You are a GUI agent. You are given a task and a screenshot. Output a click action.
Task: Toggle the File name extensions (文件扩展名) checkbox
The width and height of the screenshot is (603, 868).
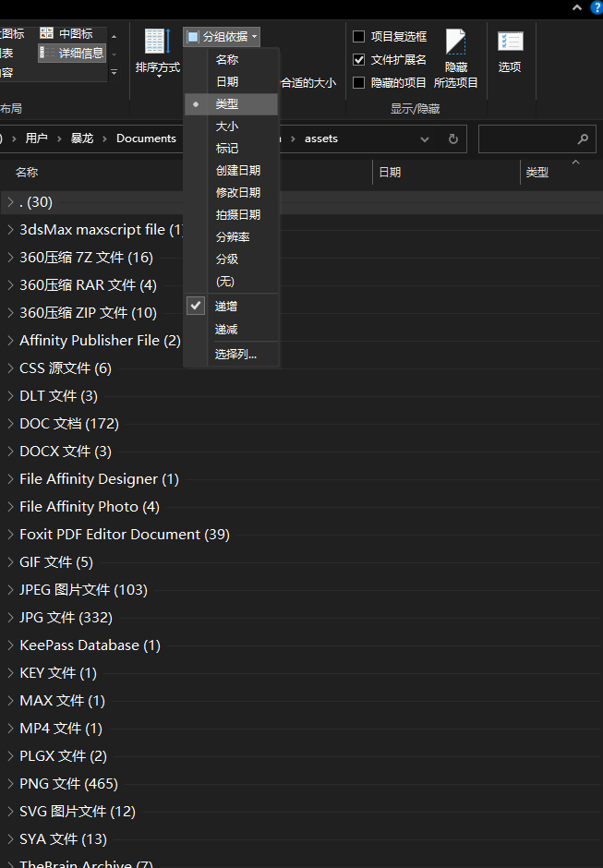[x=390, y=60]
